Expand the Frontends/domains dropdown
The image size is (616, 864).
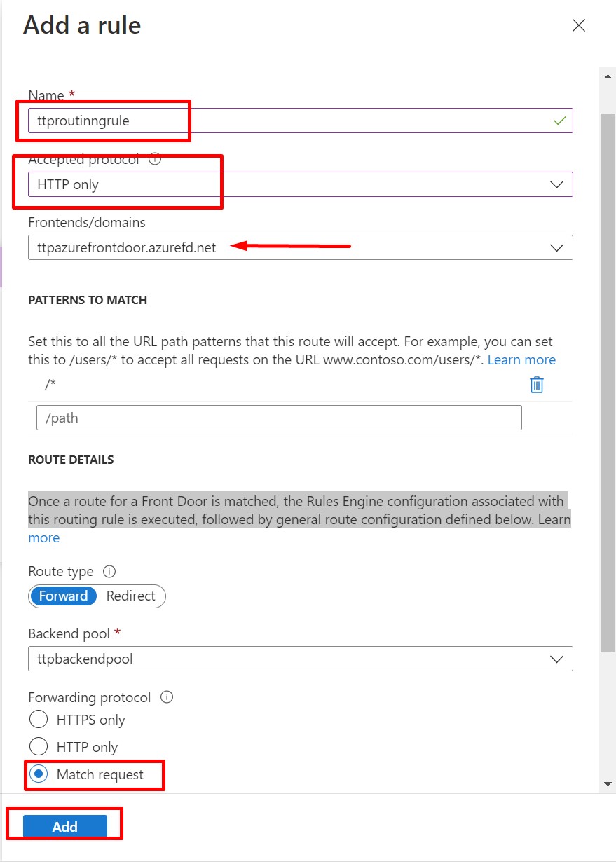(x=300, y=247)
